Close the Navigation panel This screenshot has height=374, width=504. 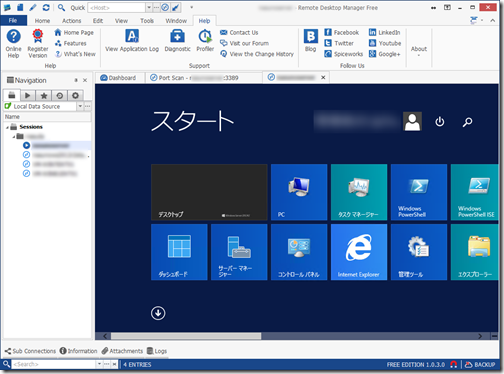[85, 80]
